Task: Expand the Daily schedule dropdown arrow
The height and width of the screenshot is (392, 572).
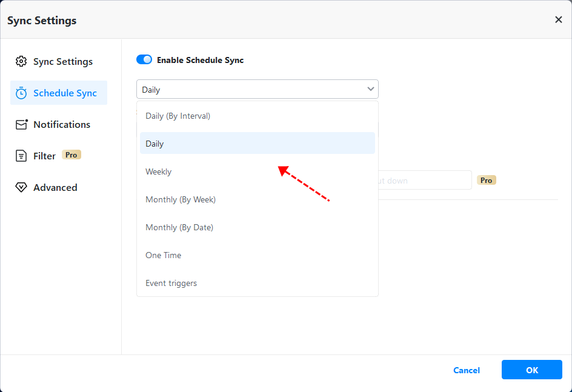Action: point(370,89)
